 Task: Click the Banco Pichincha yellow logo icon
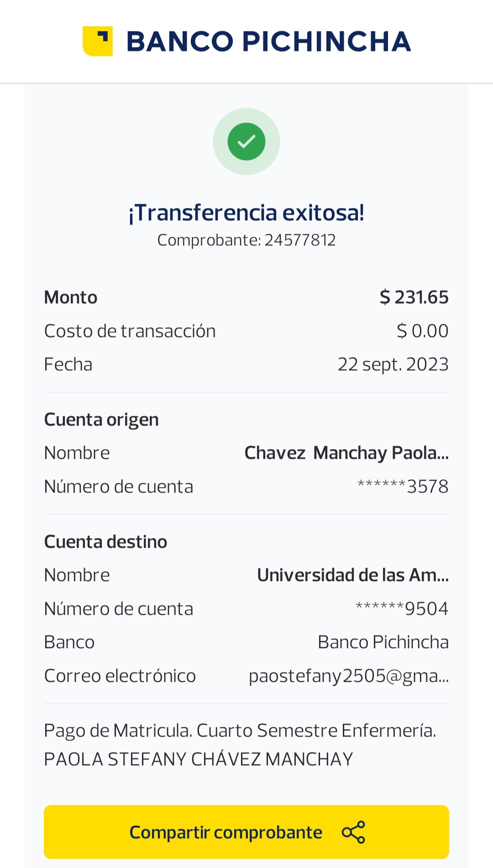click(x=97, y=41)
